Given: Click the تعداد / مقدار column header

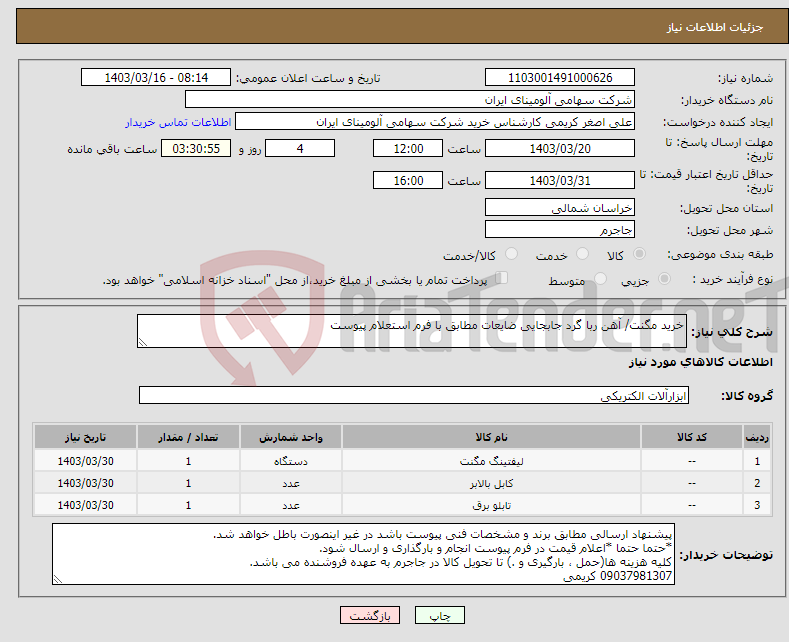Looking at the screenshot, I should [188, 437].
